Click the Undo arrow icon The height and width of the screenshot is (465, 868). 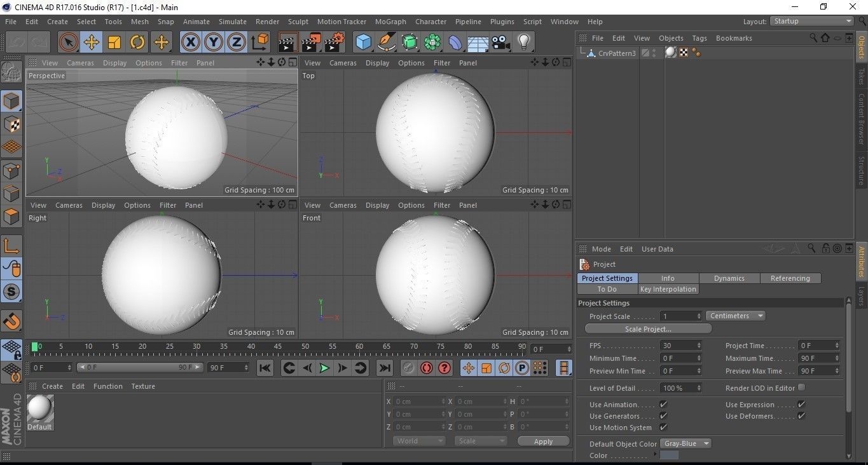tap(17, 43)
